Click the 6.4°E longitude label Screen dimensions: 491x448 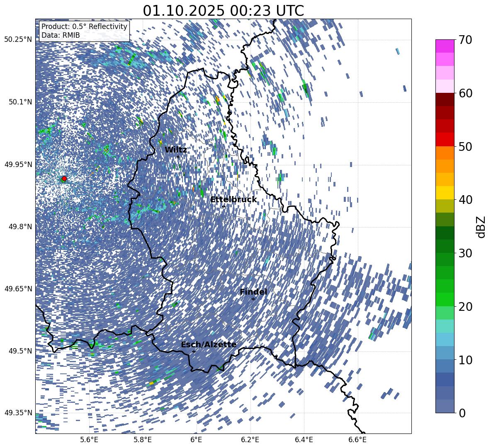pos(304,440)
